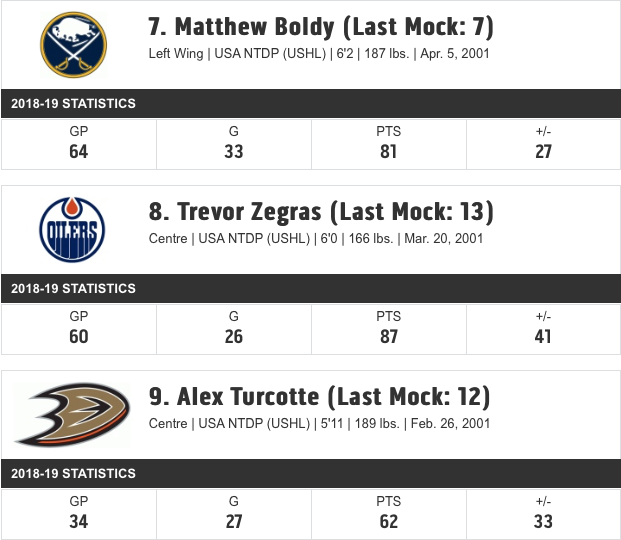Click the Anaheim Ducks logo

pos(72,414)
